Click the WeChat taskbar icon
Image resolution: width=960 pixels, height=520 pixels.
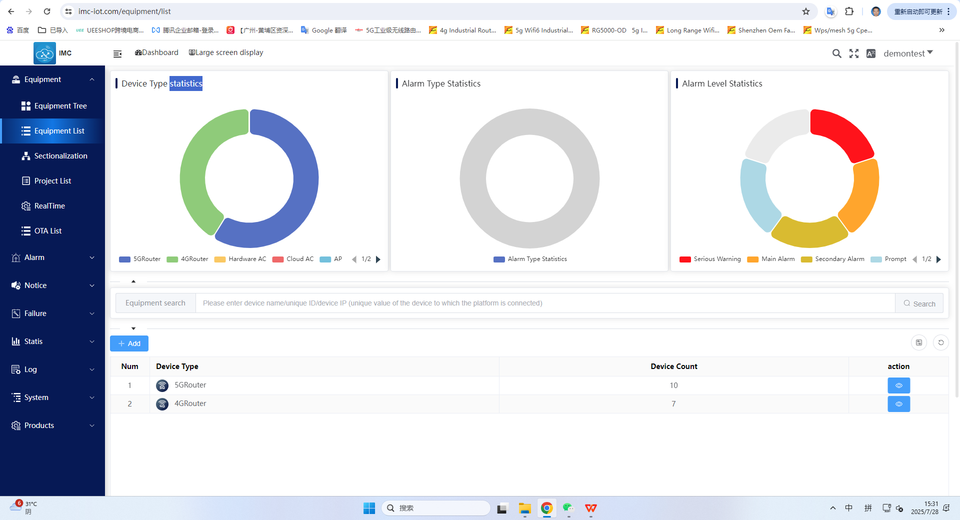coord(569,508)
